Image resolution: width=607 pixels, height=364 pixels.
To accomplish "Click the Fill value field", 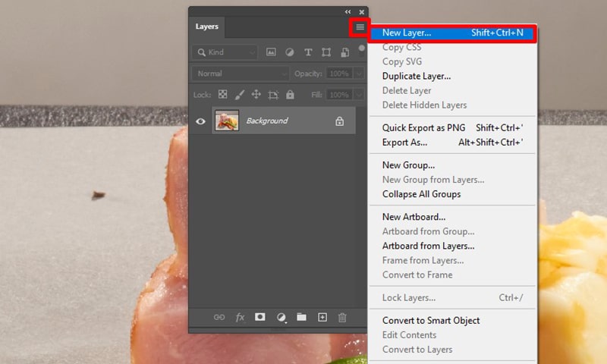I will click(339, 95).
